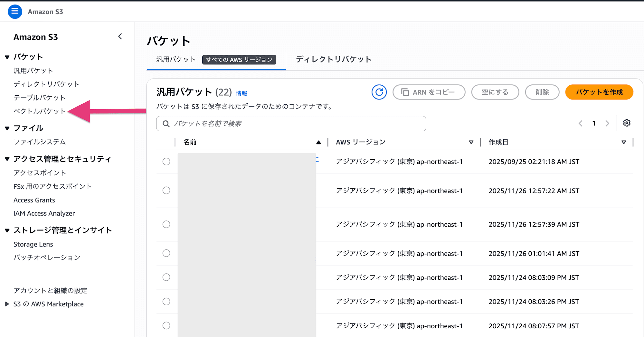Select bucket created 2025/11/26 12:57:22 AM
Image resolution: width=644 pixels, height=337 pixels.
[x=166, y=191]
